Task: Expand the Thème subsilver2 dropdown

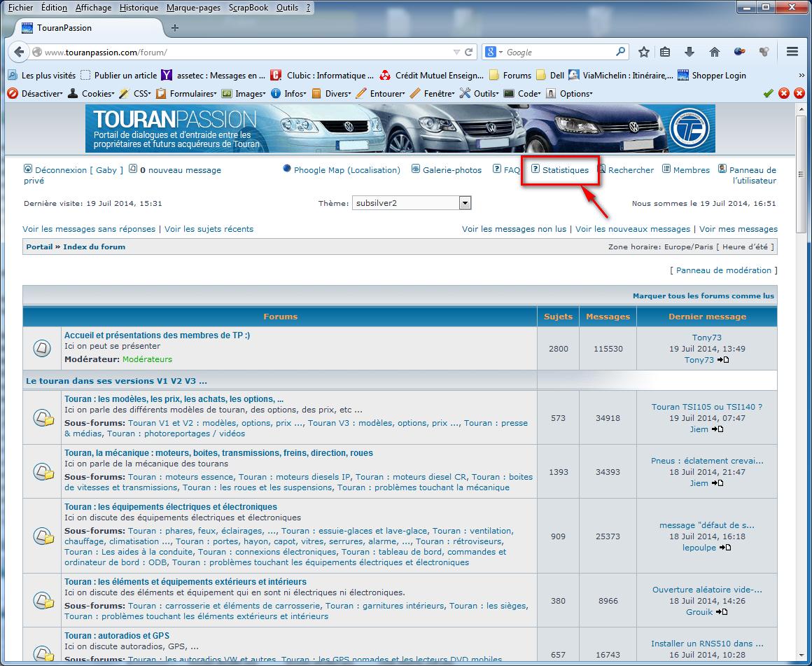Action: (x=465, y=203)
